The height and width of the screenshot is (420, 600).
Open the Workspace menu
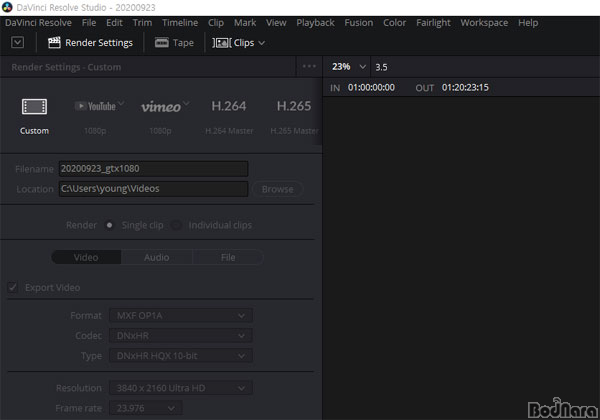(x=484, y=23)
